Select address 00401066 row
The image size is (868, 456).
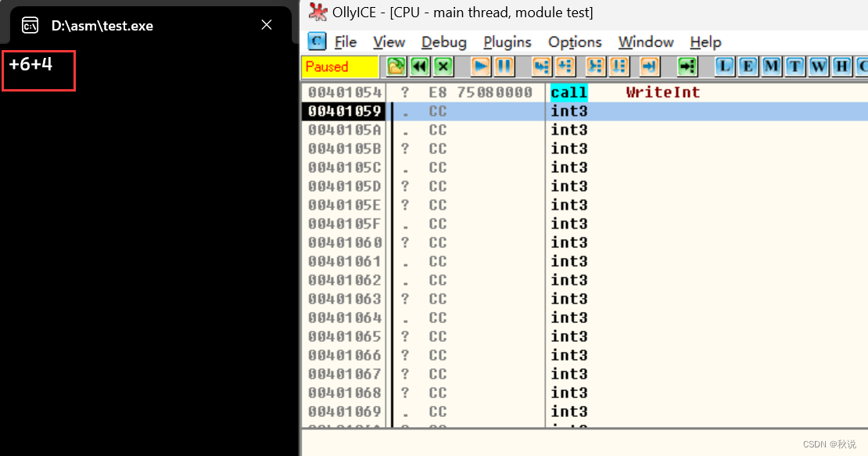pos(344,356)
